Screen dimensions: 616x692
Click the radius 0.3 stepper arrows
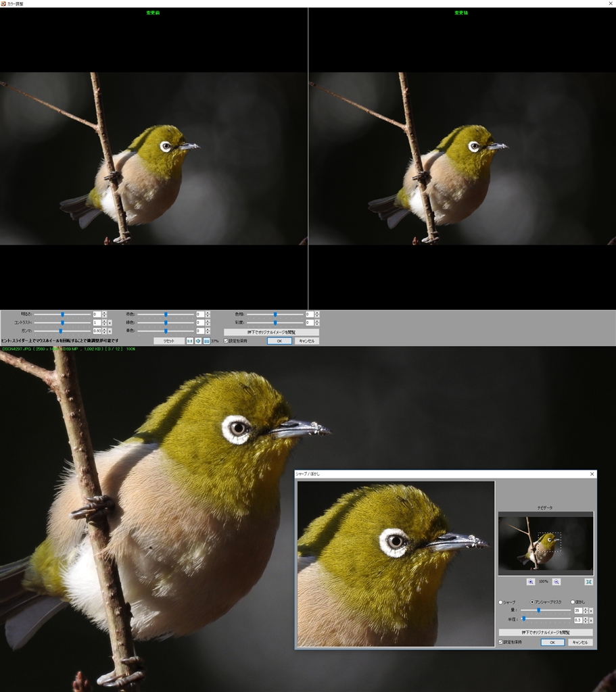point(586,620)
